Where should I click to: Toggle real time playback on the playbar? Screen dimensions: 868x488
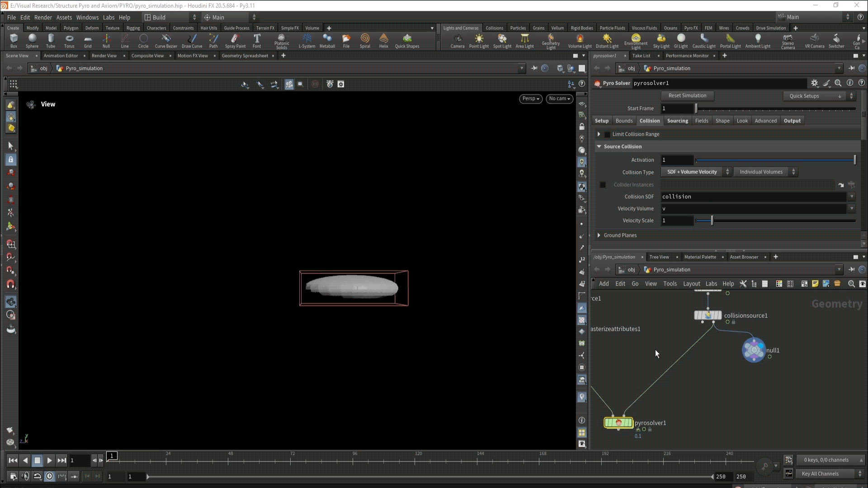pyautogui.click(x=50, y=476)
